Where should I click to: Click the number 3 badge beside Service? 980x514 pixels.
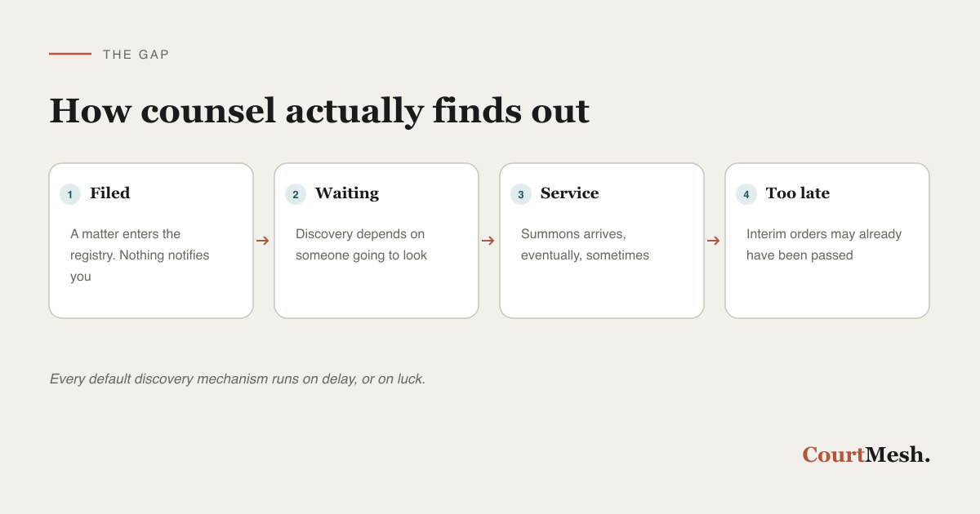tap(521, 194)
